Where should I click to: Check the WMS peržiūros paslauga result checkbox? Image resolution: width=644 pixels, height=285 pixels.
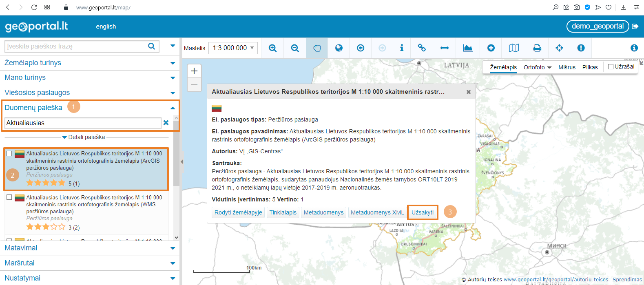pyautogui.click(x=9, y=197)
